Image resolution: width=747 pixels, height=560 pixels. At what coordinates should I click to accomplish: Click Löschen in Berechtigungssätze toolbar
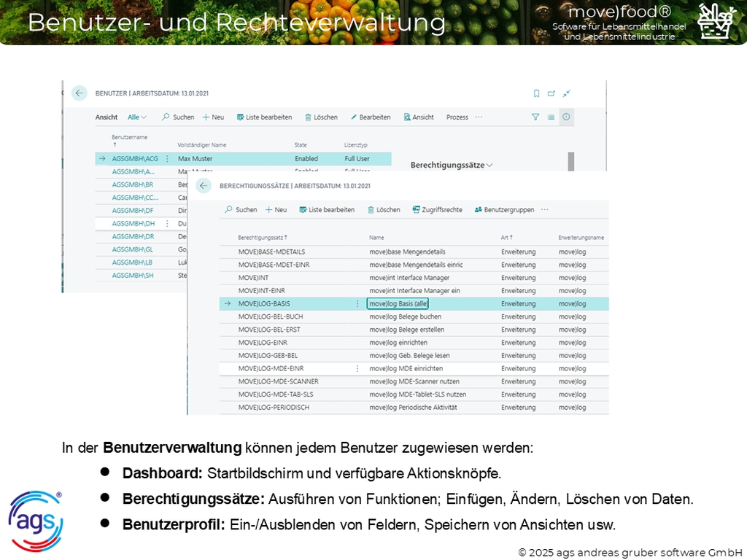point(384,209)
